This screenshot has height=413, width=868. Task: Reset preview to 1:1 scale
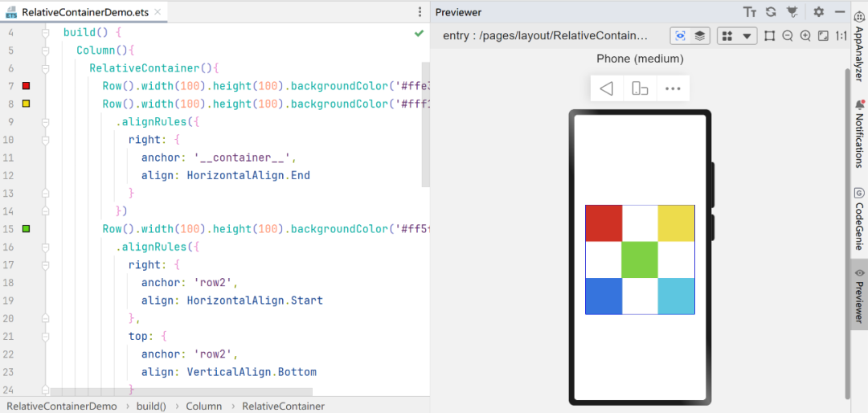click(x=841, y=36)
